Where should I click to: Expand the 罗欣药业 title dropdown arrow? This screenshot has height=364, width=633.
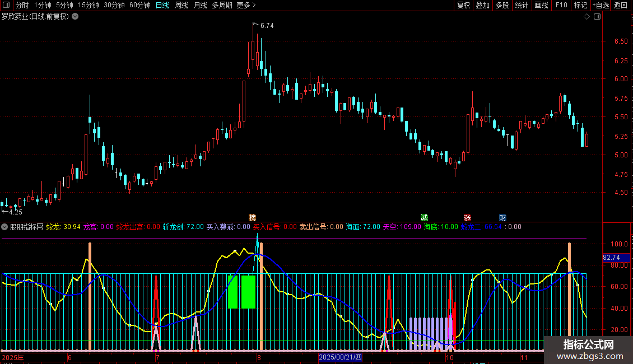pos(75,17)
